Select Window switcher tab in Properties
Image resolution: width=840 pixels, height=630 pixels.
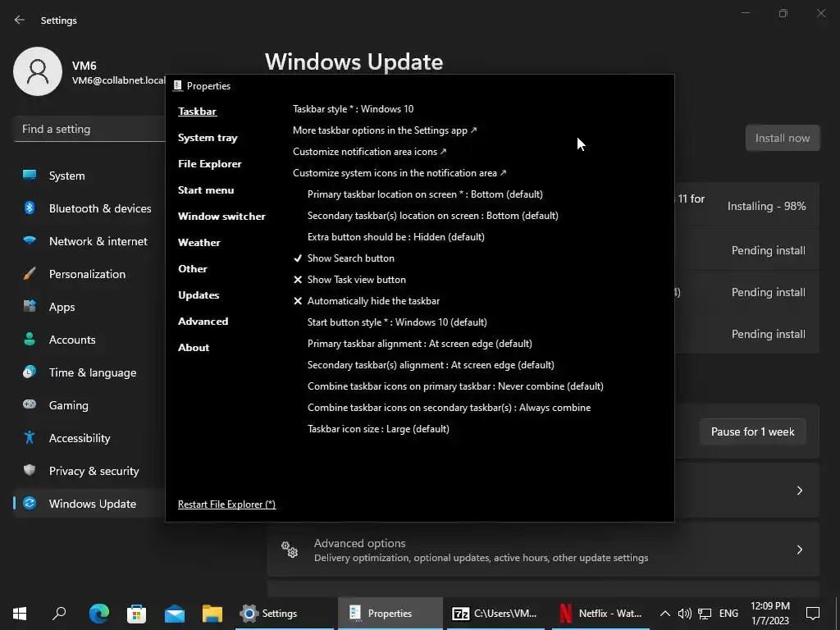click(221, 217)
